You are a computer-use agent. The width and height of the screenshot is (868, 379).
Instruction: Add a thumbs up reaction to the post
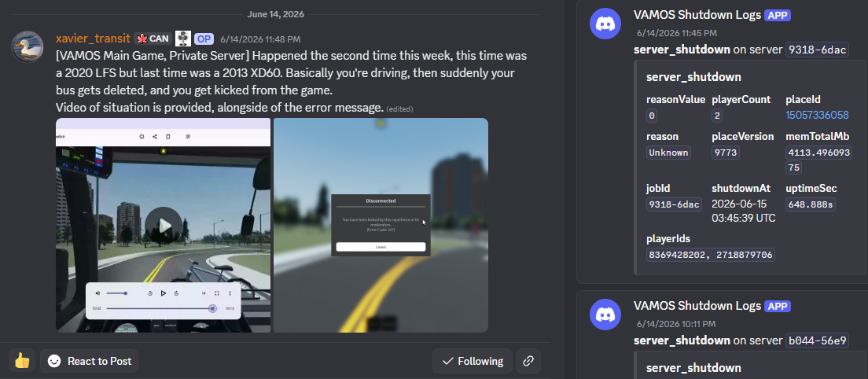tap(22, 361)
